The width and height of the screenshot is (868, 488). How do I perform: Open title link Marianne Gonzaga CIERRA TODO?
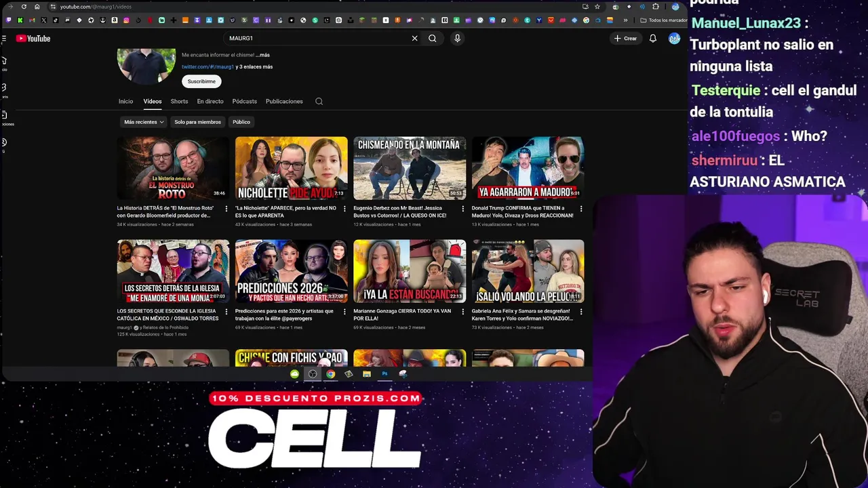402,314
